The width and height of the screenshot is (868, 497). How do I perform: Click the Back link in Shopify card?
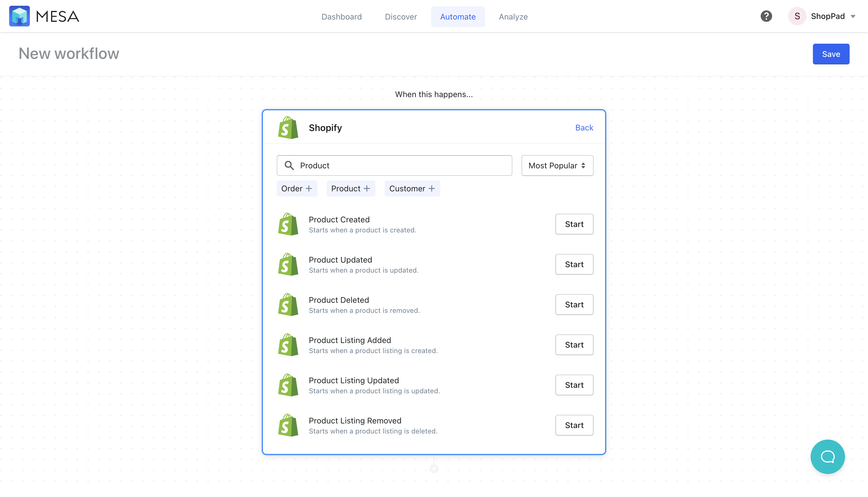point(584,128)
